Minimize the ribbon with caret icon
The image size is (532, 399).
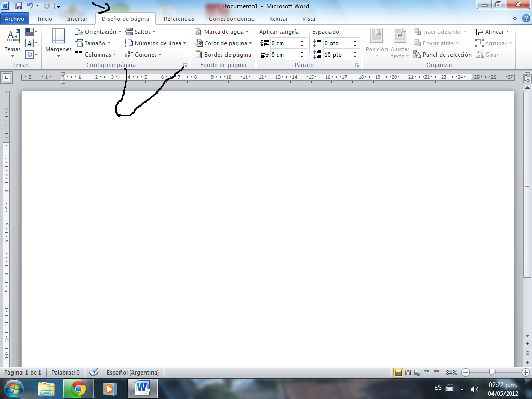click(515, 19)
